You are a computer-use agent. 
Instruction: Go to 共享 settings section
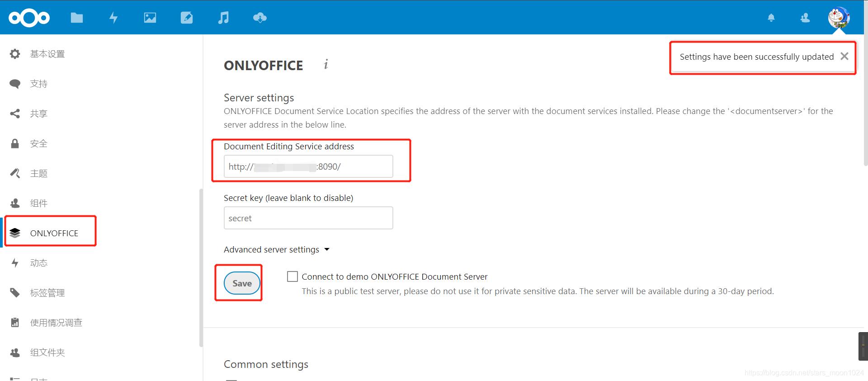pos(38,114)
